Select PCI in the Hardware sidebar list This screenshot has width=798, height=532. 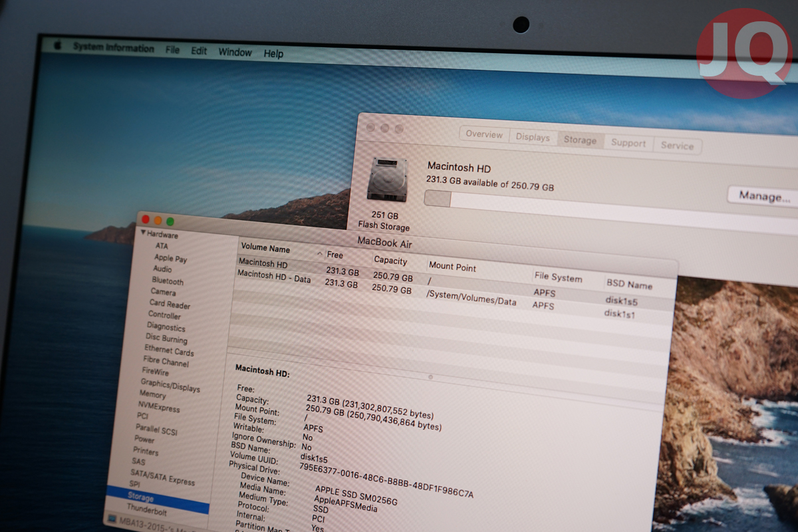pyautogui.click(x=142, y=416)
